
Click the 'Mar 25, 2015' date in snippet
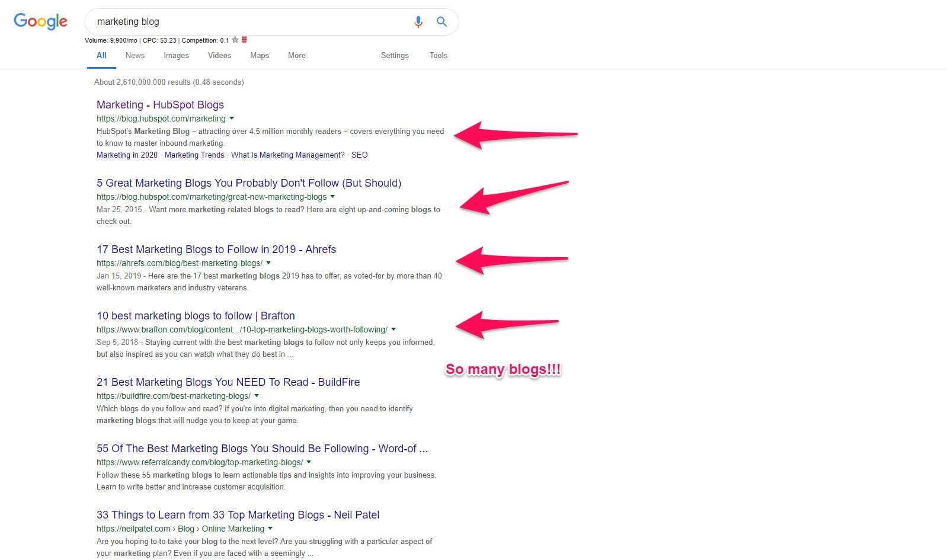119,210
